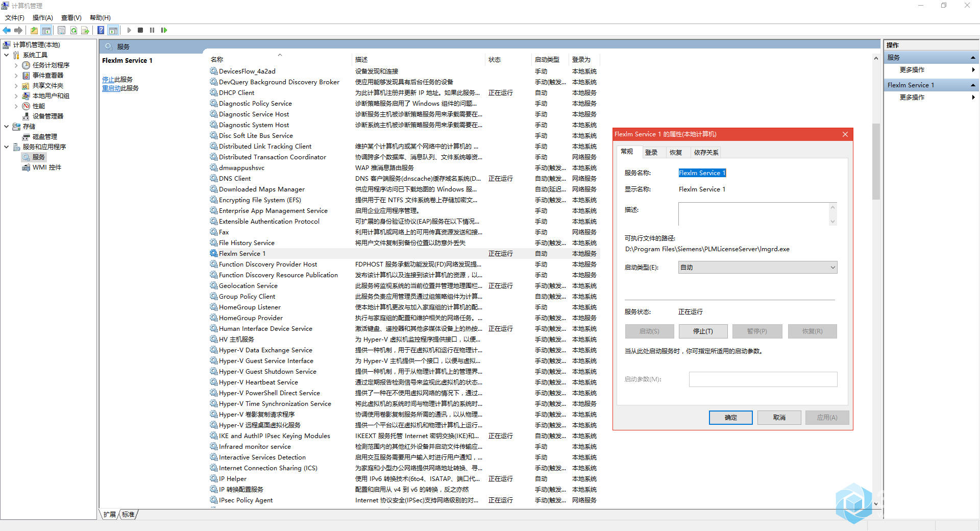Click the 确定 button
The height and width of the screenshot is (531, 980).
730,418
